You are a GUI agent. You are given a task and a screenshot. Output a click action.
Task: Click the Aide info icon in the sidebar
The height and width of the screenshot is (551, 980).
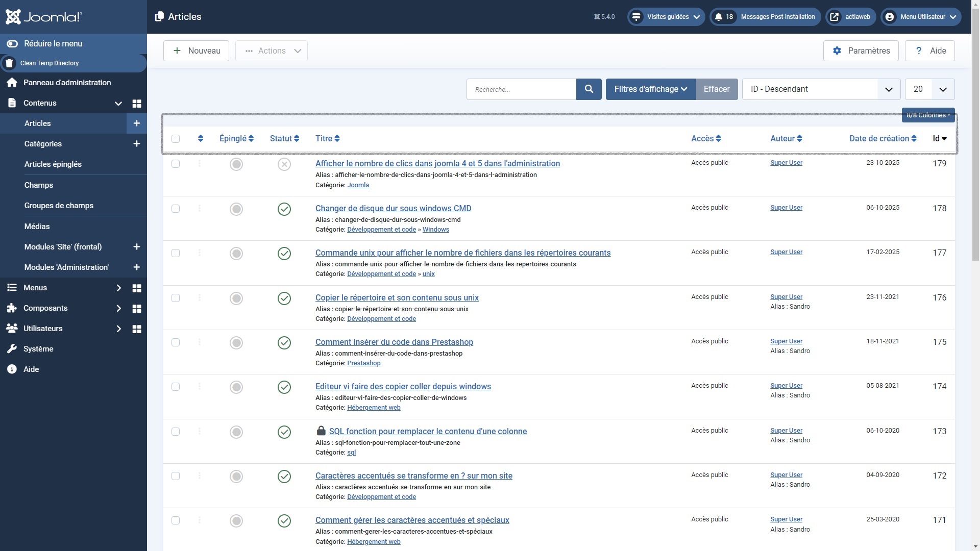pos(12,369)
